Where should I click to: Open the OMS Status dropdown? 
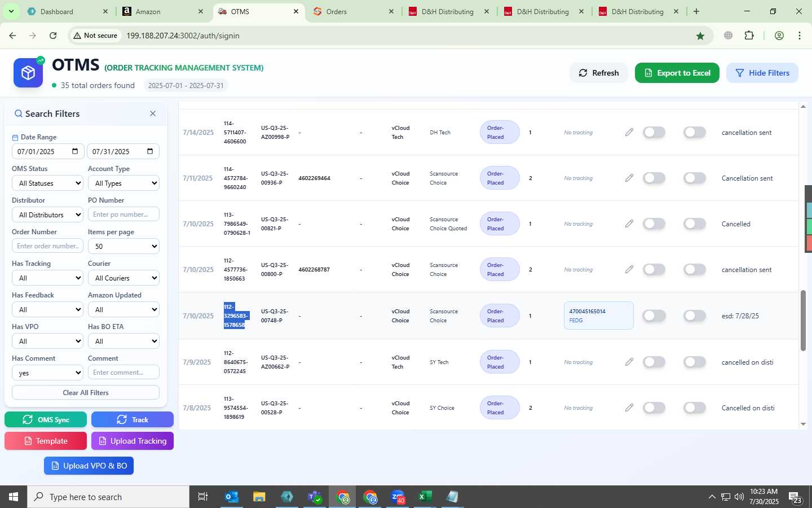48,183
